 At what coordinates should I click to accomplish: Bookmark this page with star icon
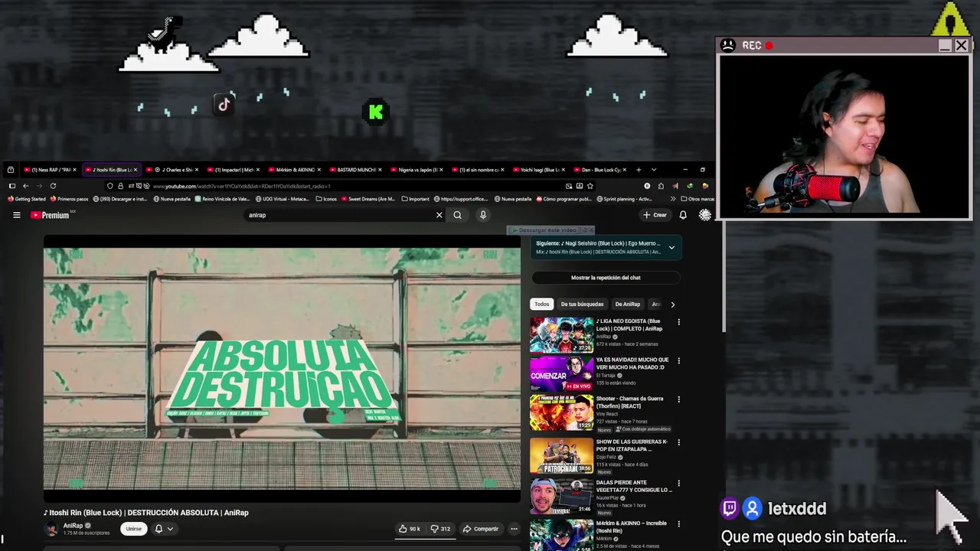590,186
